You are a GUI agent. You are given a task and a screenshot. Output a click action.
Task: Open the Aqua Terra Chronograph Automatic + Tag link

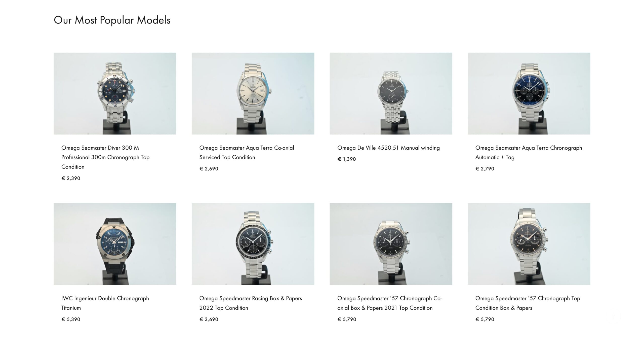coord(529,152)
